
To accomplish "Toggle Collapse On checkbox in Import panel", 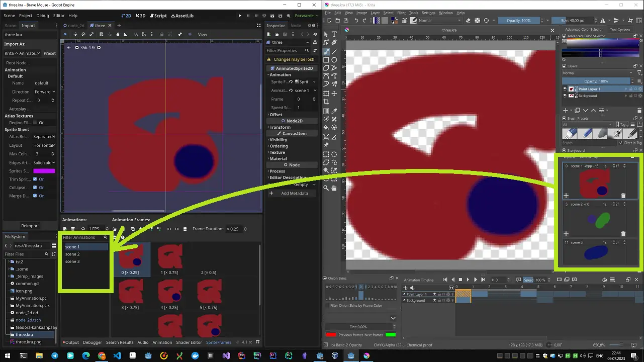I will coord(35,188).
